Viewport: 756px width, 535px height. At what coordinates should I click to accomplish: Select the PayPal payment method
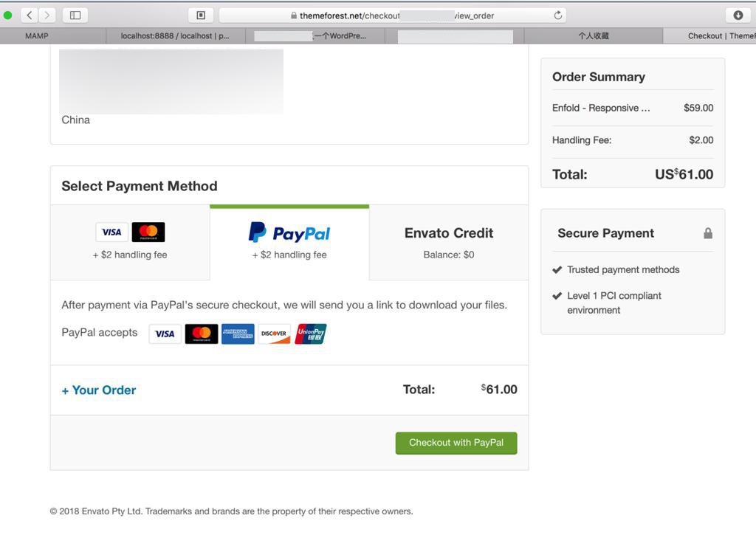[x=289, y=243]
